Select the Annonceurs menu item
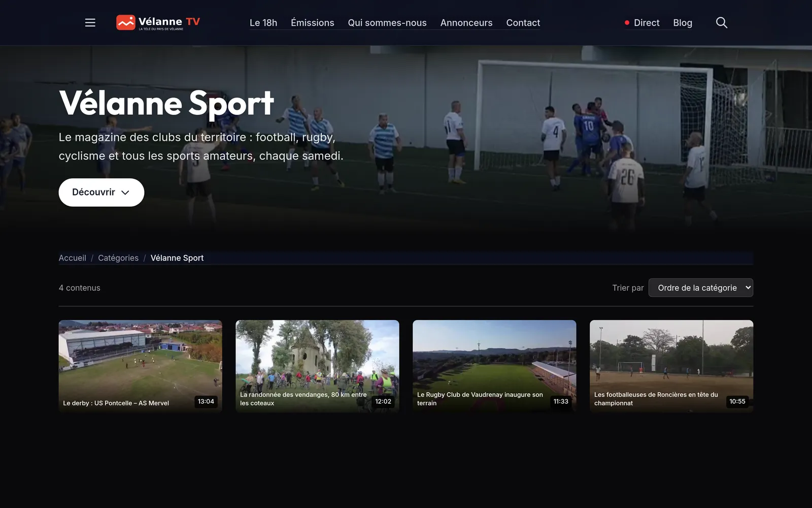Viewport: 812px width, 508px height. pos(466,23)
